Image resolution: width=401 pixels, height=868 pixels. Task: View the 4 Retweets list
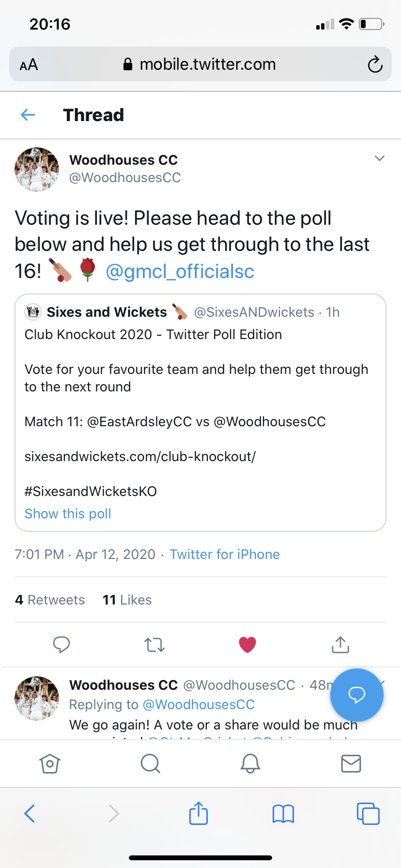click(x=50, y=600)
